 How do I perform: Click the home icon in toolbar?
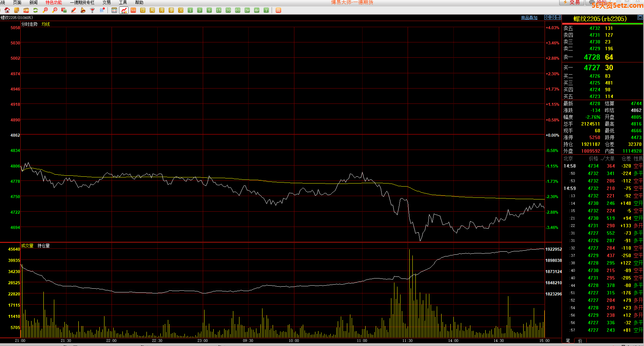(7, 10)
